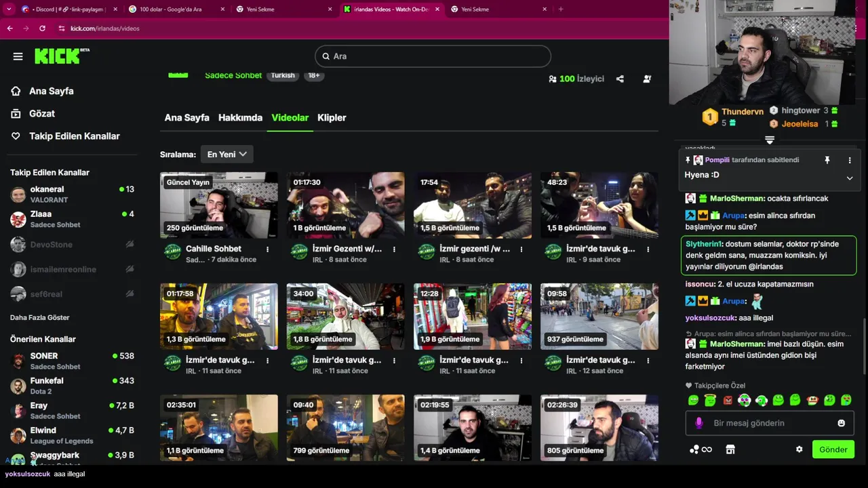Click Thundervn on gift leaderboard
The width and height of the screenshot is (868, 488).
(743, 111)
